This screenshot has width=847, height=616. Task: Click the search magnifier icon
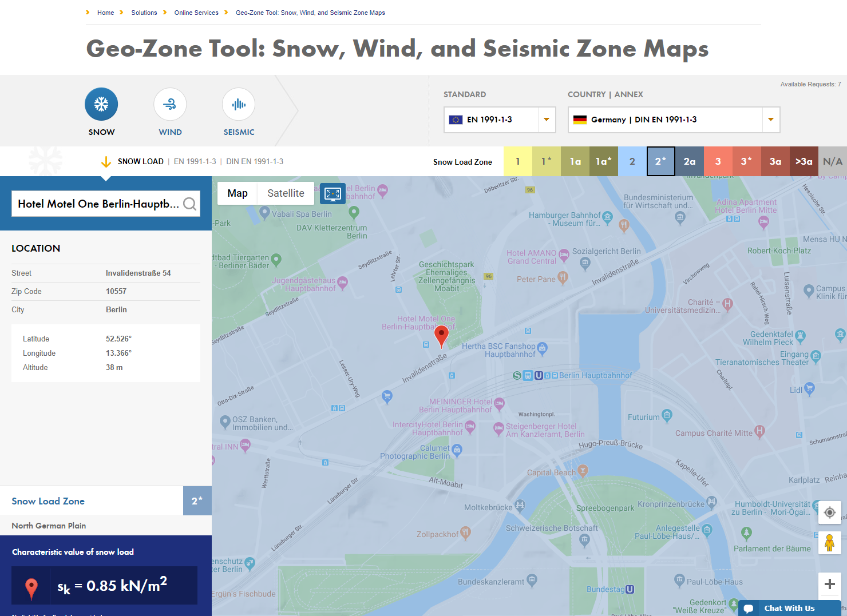point(189,204)
